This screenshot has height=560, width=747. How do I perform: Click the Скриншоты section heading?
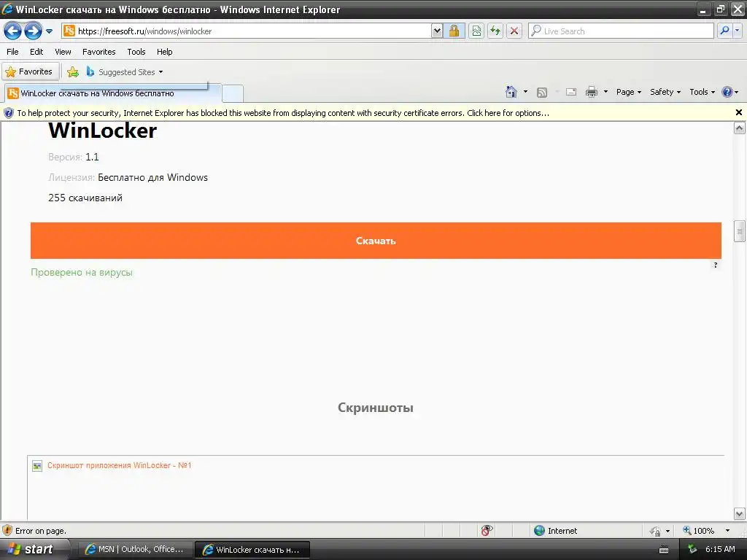[x=376, y=408]
